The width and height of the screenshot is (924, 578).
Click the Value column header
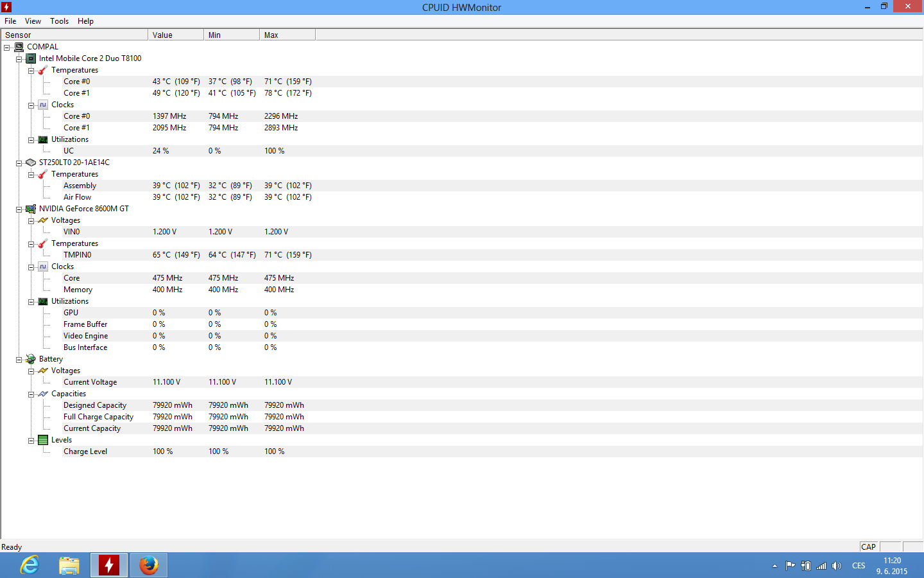[x=176, y=35]
